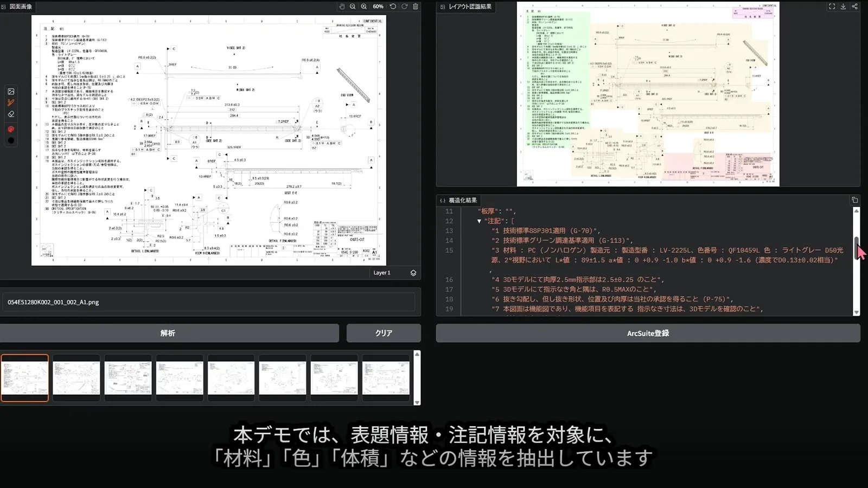Viewport: 868px width, 488px height.
Task: Select the seventh drawing thumbnail
Action: (x=334, y=378)
